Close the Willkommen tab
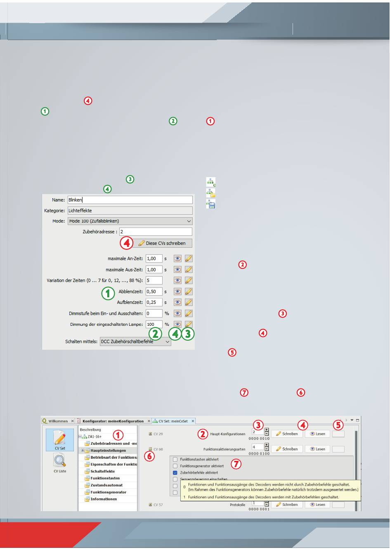Image resolution: width=392 pixels, height=550 pixels. coord(72,421)
